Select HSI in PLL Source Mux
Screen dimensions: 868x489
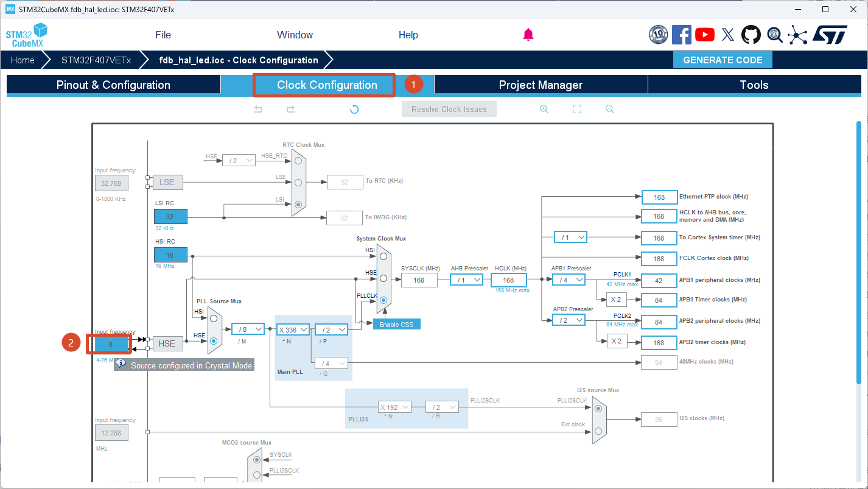click(x=214, y=318)
